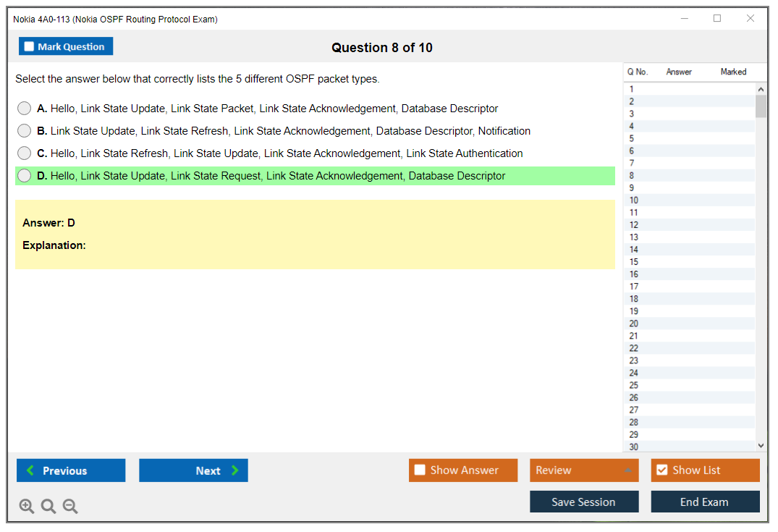Select answer option A radio button
778x532 pixels.
[x=25, y=109]
